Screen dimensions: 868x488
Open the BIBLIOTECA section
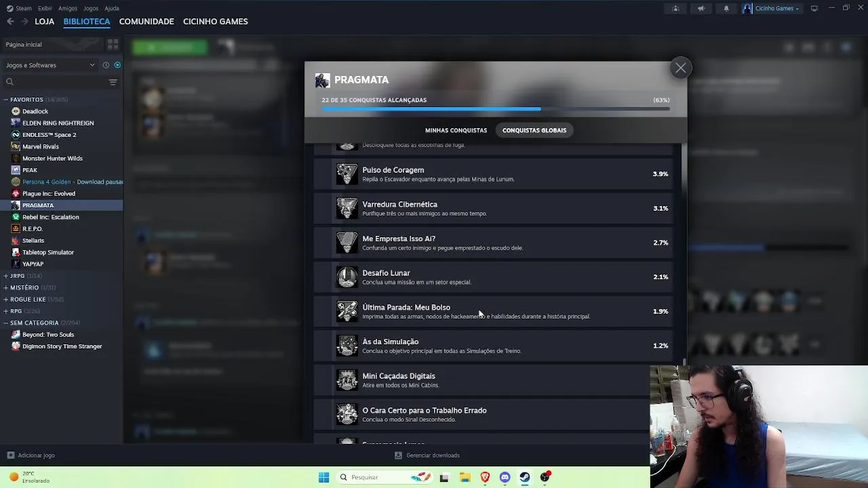pos(87,22)
